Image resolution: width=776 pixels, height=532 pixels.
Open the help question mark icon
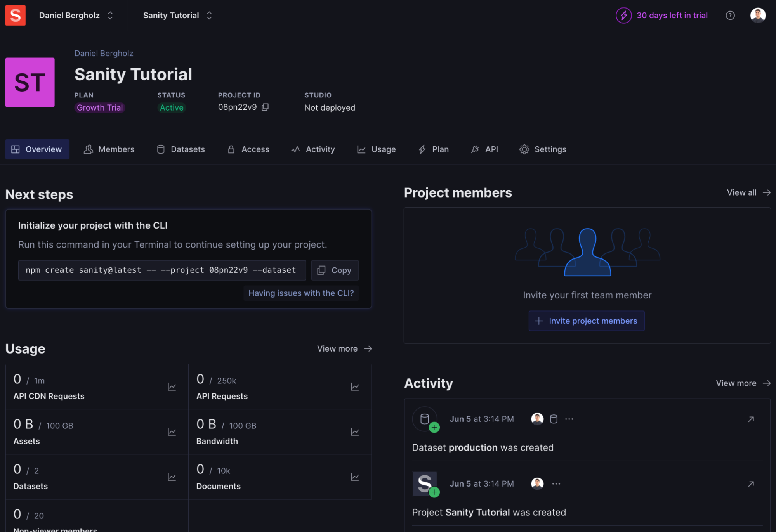coord(730,16)
